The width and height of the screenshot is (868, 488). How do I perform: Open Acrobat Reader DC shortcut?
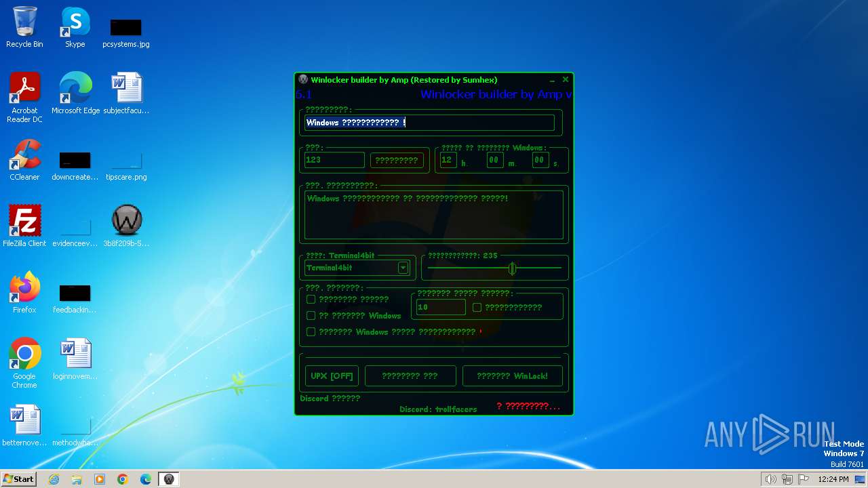[24, 97]
